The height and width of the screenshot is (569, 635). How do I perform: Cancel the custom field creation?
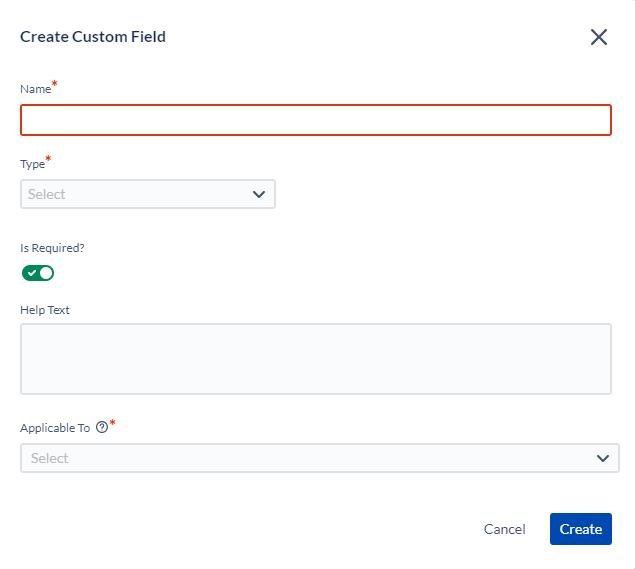pos(504,529)
